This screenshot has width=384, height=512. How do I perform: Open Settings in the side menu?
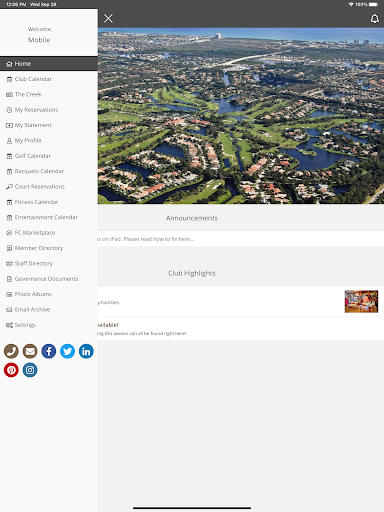pyautogui.click(x=49, y=325)
